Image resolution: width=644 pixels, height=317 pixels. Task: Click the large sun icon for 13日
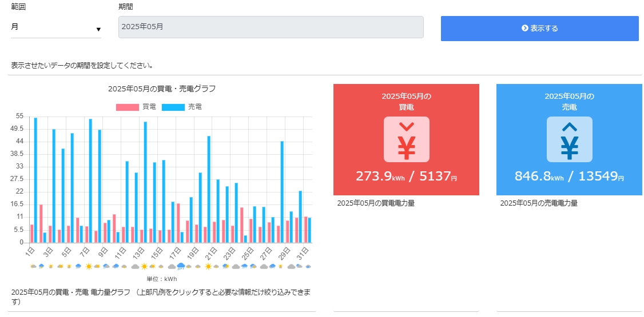point(145,267)
